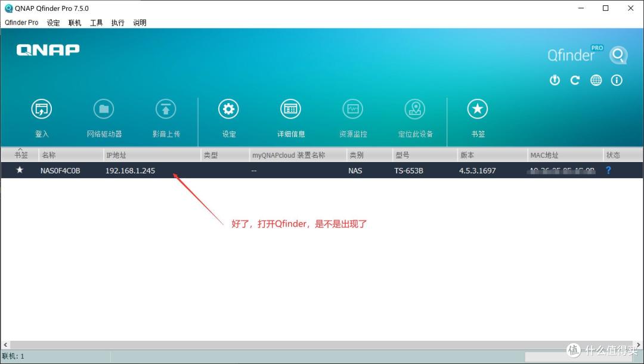Click the info icon near top right
Viewport: 644px width, 364px height.
[617, 80]
